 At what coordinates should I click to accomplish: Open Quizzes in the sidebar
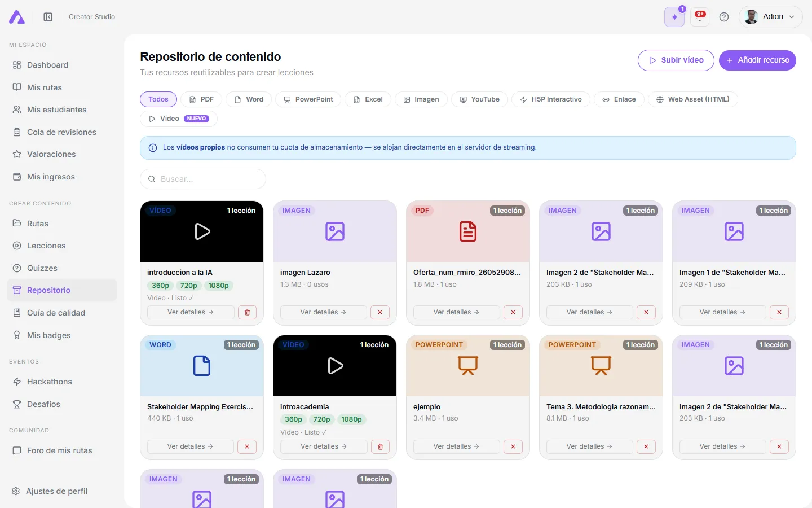pos(62,268)
